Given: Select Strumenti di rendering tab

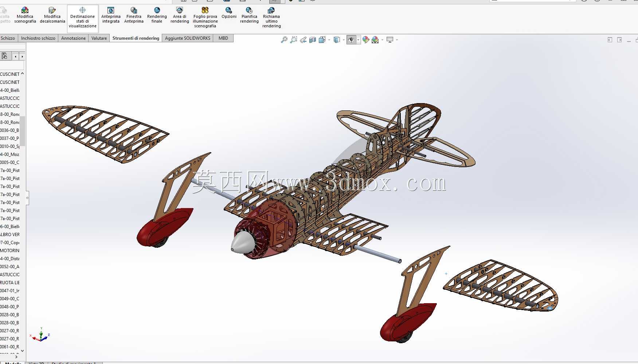Looking at the screenshot, I should tap(136, 38).
